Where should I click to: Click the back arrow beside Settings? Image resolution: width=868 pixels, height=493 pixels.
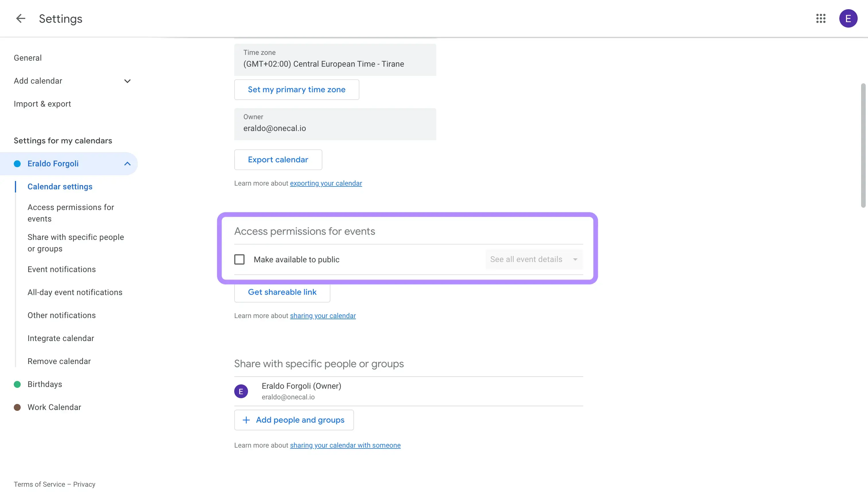coord(21,19)
